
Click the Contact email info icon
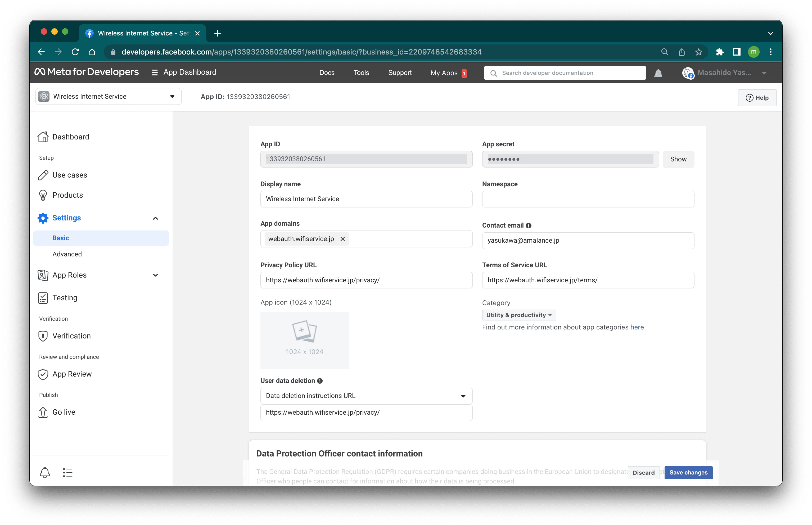coord(528,225)
